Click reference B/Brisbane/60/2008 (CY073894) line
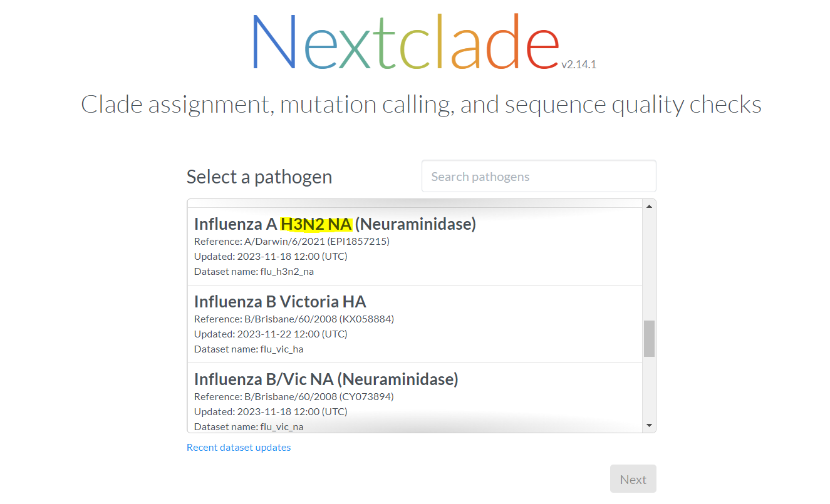Viewport: 830px width, 504px height. tap(294, 396)
